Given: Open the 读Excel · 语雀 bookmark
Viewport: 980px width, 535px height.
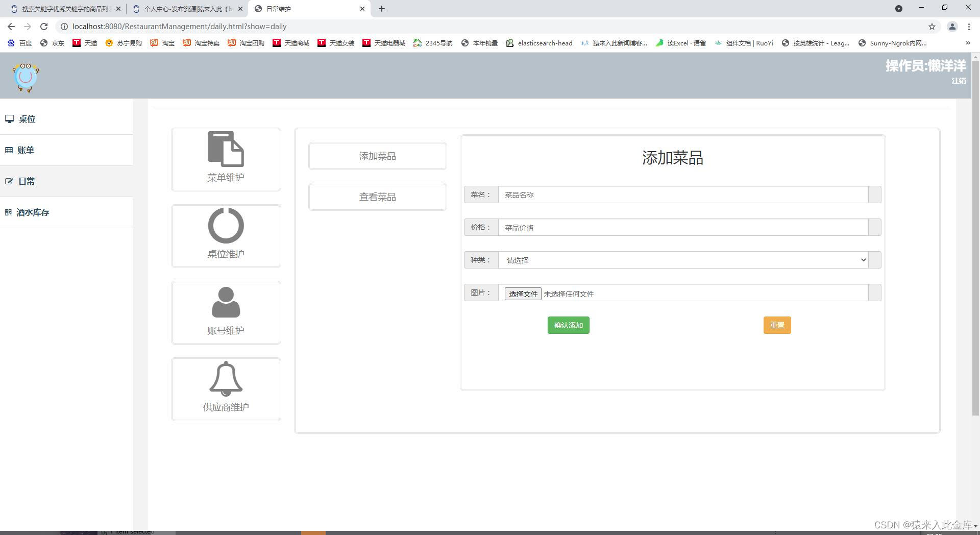Looking at the screenshot, I should point(680,43).
